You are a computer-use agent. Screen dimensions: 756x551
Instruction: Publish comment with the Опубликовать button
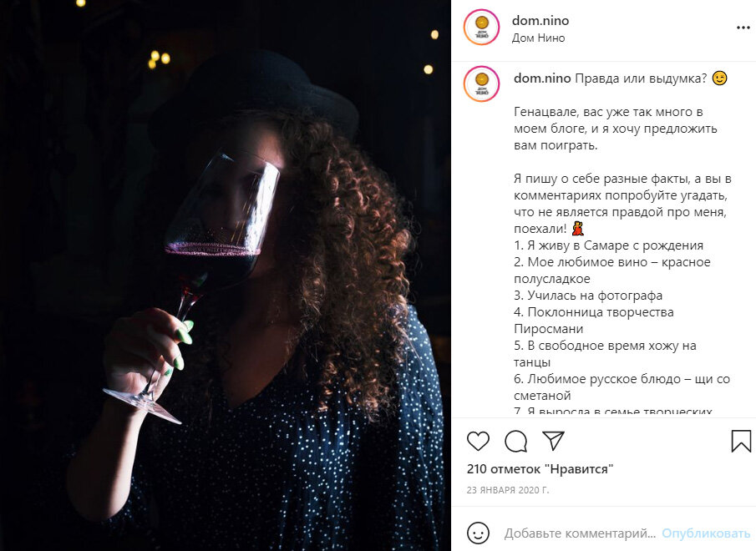pyautogui.click(x=706, y=533)
